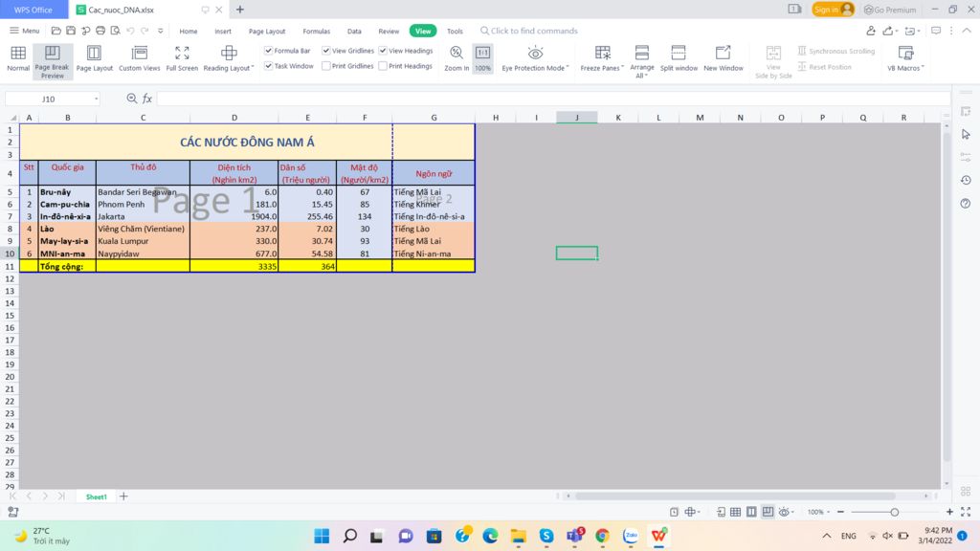Screen dimensions: 980x551
Task: Switch to Normal view mode
Action: 18,59
